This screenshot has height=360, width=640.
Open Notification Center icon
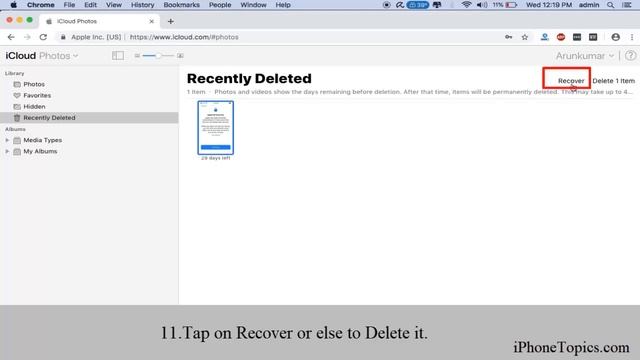[627, 5]
